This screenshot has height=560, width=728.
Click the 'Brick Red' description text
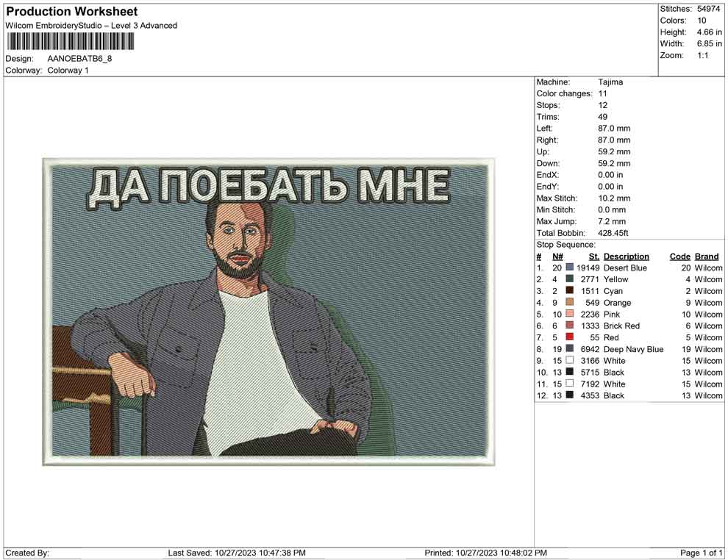pyautogui.click(x=621, y=326)
